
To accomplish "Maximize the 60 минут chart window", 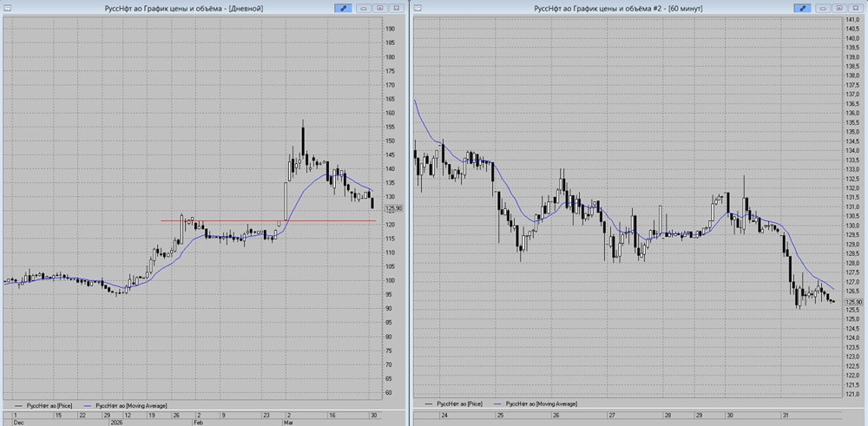I will [839, 9].
